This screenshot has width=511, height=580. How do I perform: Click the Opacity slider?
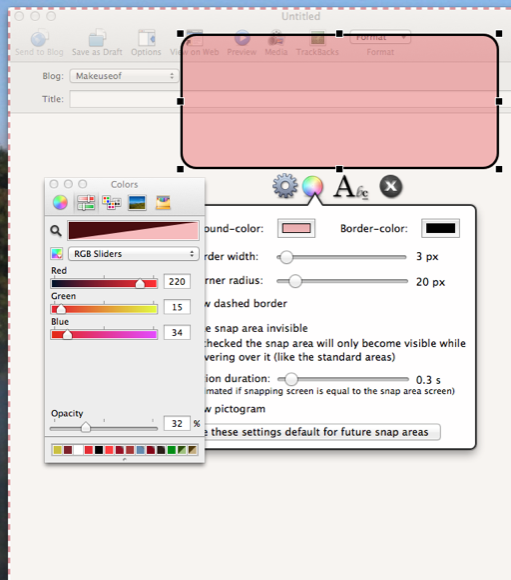(104, 428)
